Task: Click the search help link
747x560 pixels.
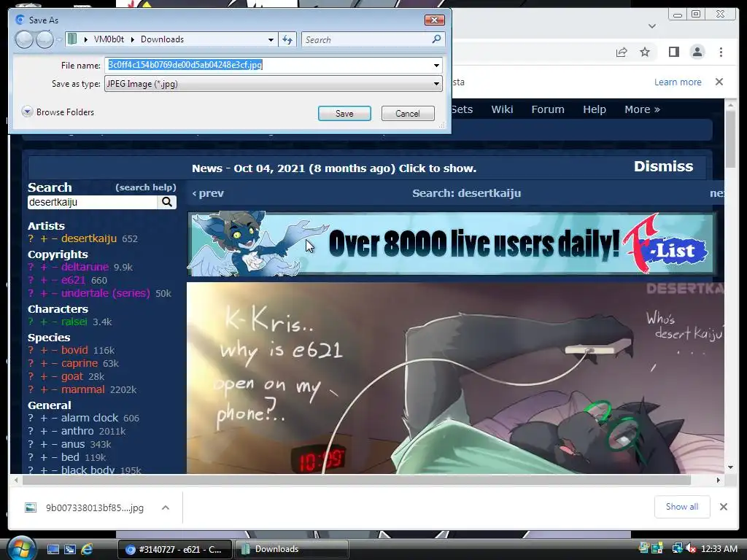Action: pos(146,187)
